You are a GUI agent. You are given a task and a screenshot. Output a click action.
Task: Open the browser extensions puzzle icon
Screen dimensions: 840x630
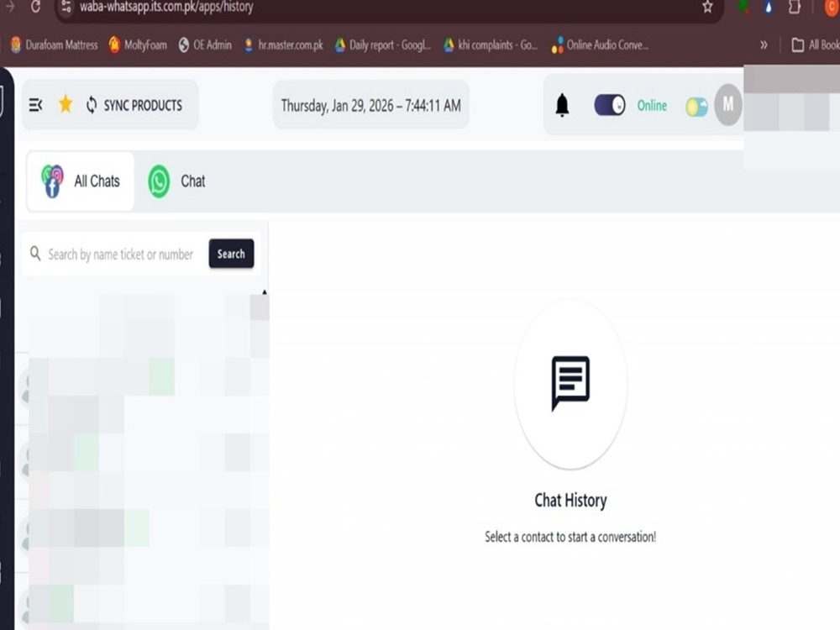tap(794, 7)
